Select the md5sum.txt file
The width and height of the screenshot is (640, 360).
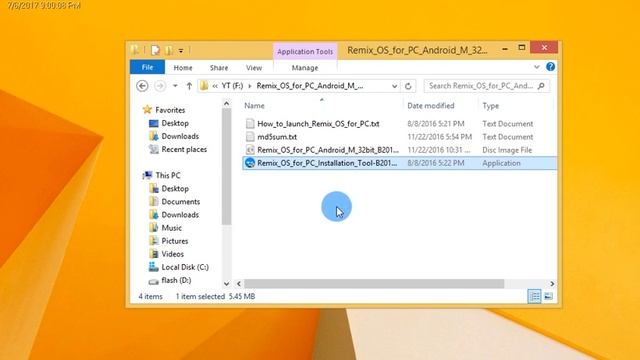click(277, 137)
